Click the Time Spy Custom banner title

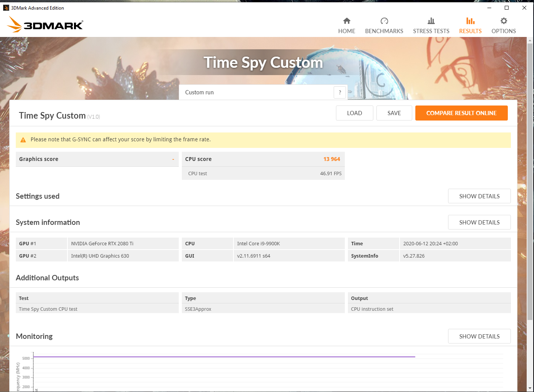pos(263,62)
